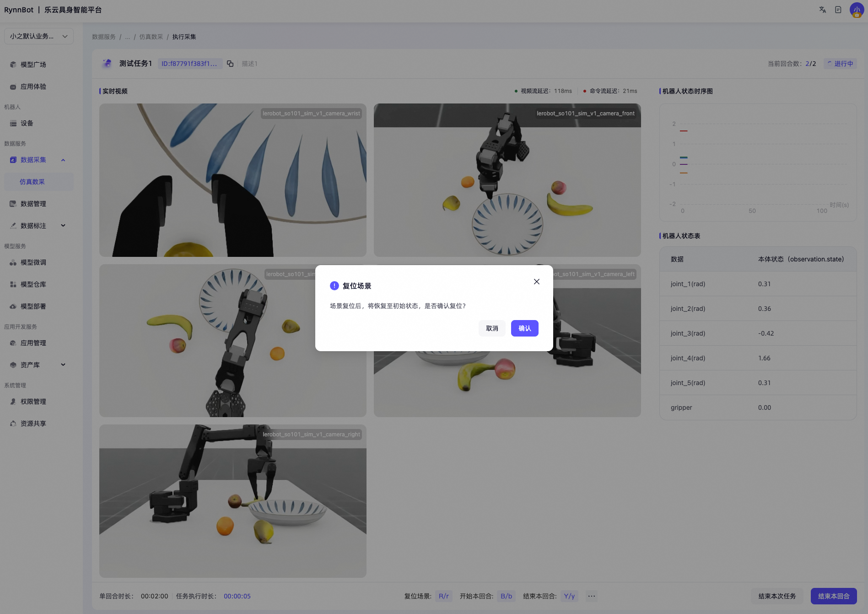Open the user avatar menu

857,10
